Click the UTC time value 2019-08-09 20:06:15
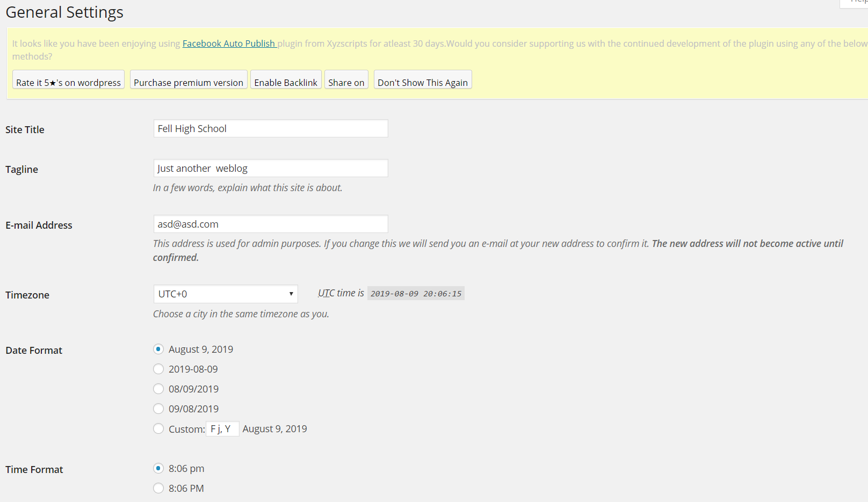 point(416,294)
